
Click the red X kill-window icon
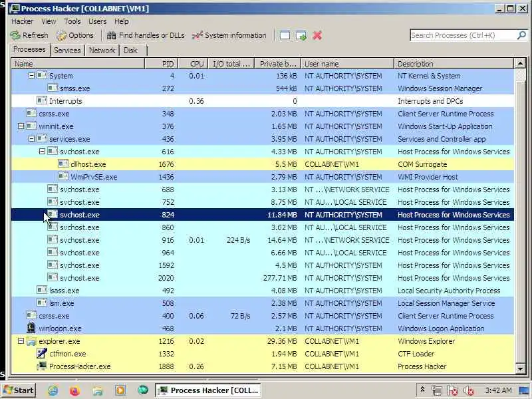point(317,35)
